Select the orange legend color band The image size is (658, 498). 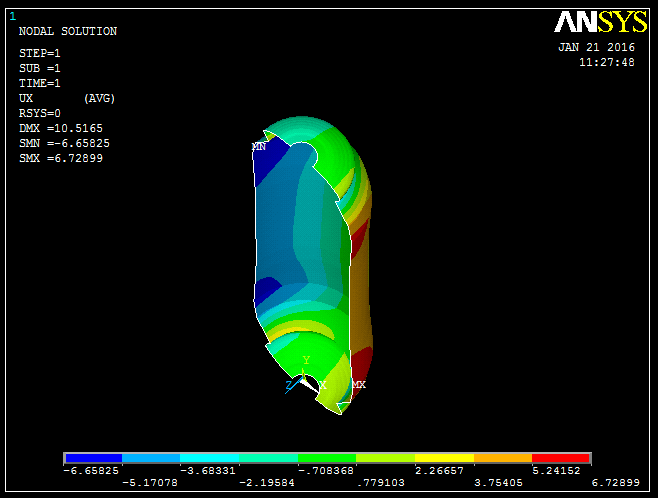[x=502, y=457]
